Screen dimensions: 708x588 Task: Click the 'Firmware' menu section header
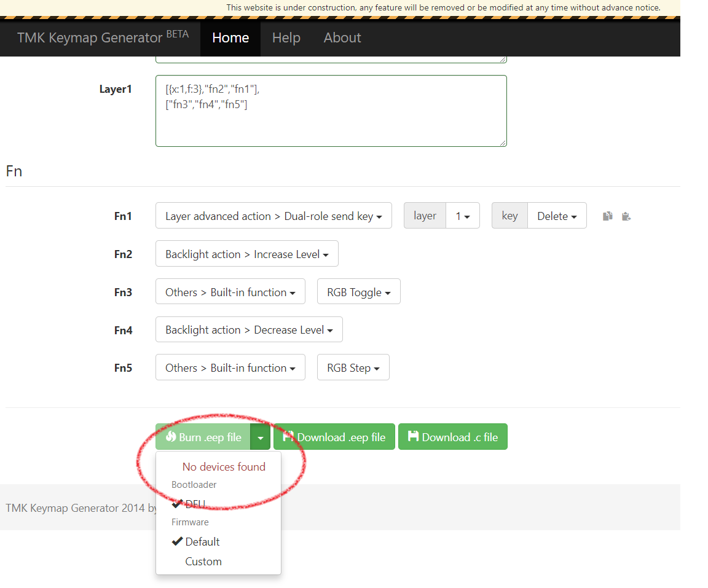(190, 522)
